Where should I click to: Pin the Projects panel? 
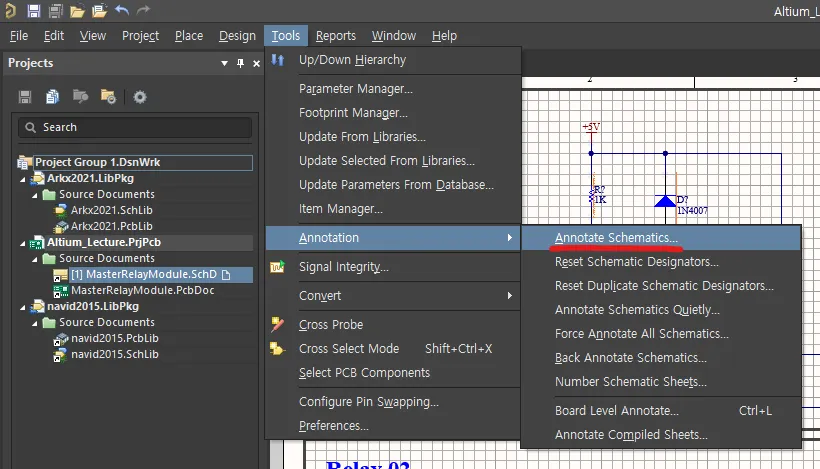pos(241,63)
